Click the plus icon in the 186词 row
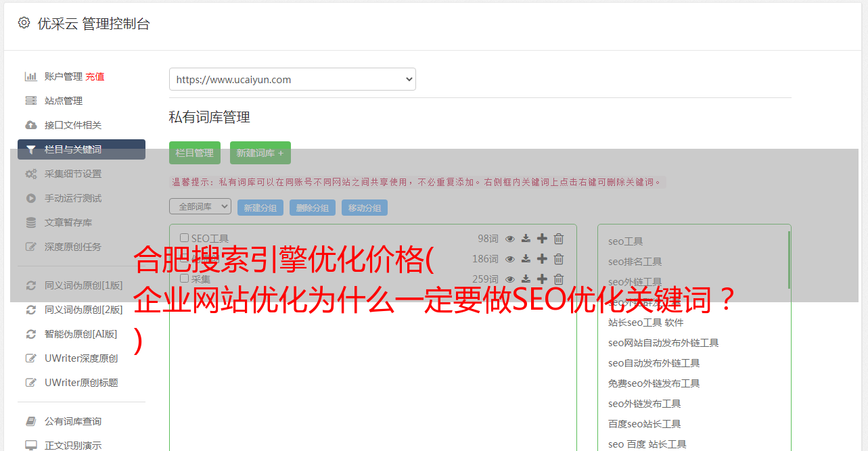Image resolution: width=868 pixels, height=451 pixels. click(543, 259)
